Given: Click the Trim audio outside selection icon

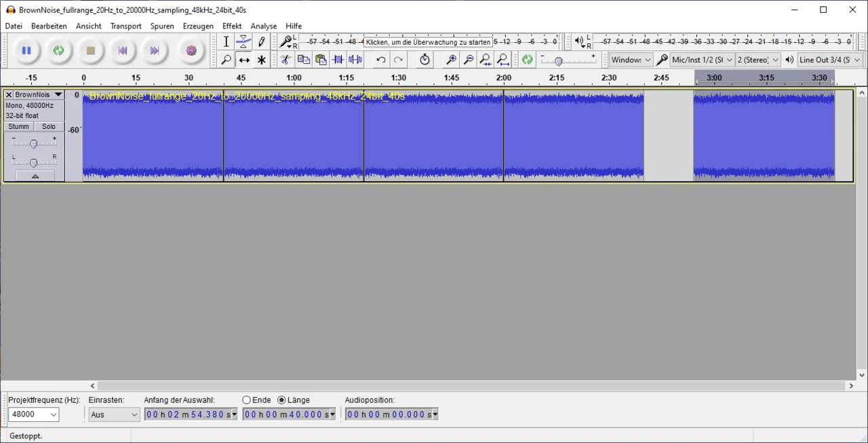Looking at the screenshot, I should [x=338, y=60].
